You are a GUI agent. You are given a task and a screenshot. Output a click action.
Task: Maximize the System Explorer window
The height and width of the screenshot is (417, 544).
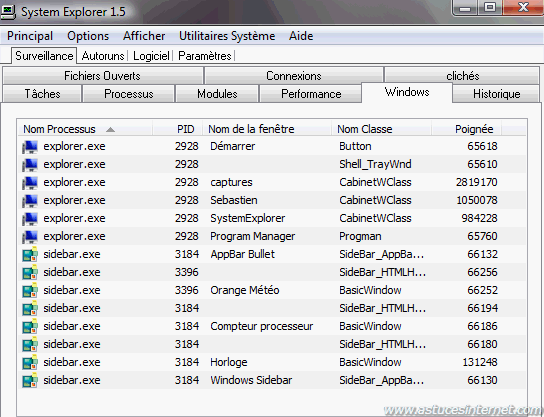click(x=490, y=7)
